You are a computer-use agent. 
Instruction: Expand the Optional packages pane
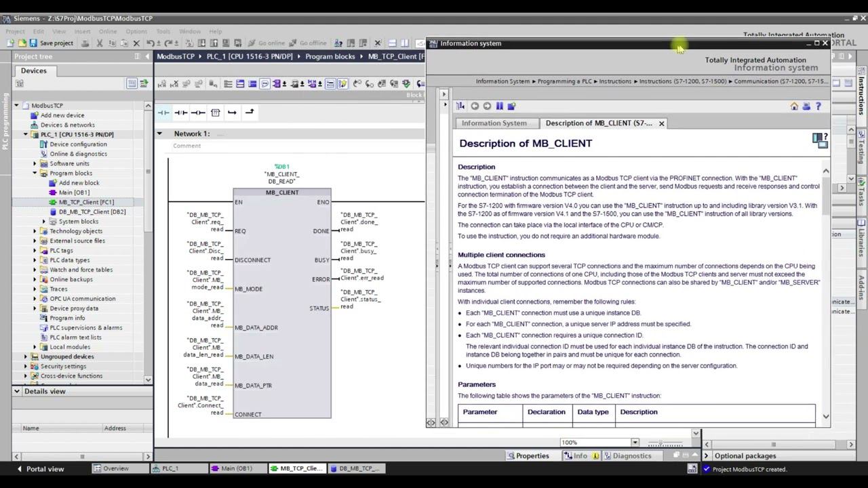point(707,456)
